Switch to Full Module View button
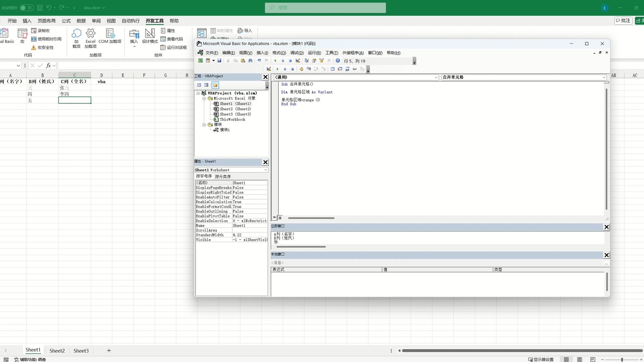This screenshot has width=644, height=362. tap(280, 218)
